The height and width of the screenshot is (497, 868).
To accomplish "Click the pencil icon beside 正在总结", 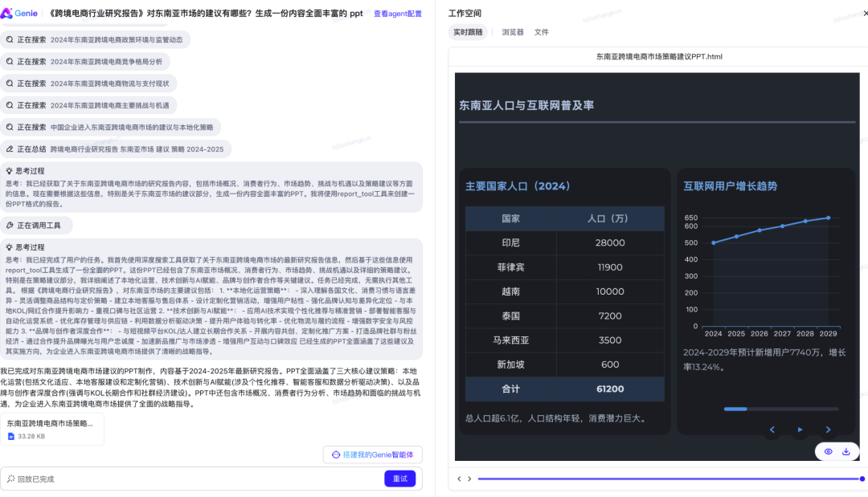I will (x=10, y=149).
